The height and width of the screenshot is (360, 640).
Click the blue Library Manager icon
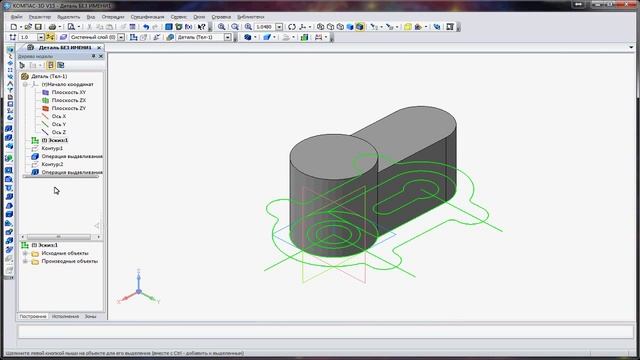(x=169, y=27)
